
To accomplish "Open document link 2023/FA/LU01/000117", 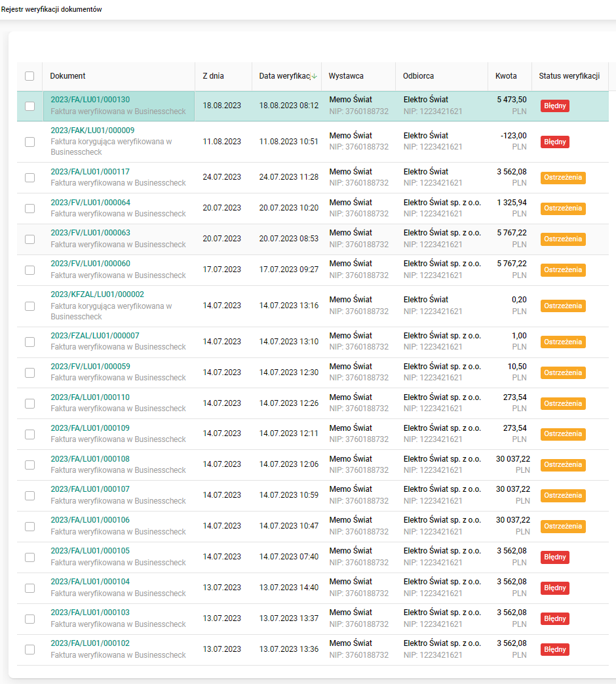I will (90, 172).
